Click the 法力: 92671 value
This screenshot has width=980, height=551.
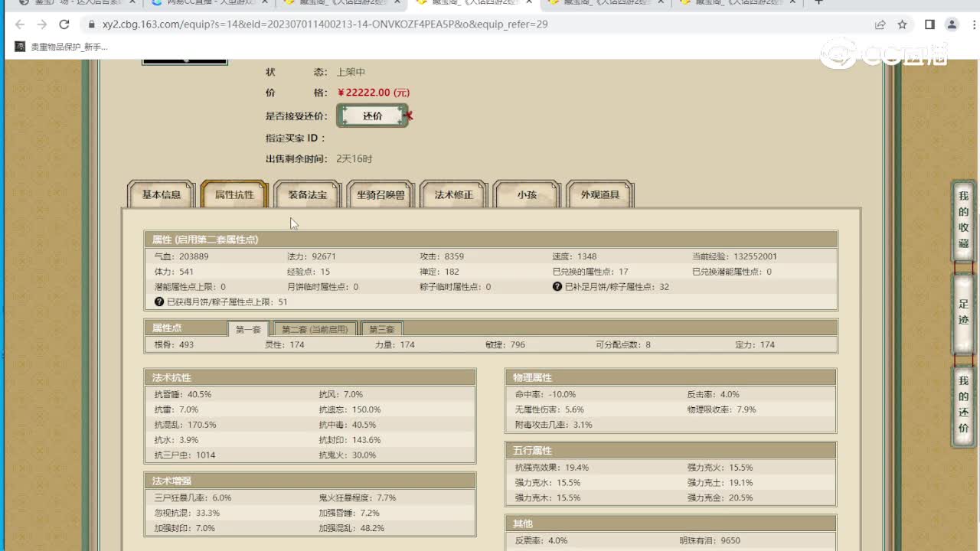click(x=312, y=256)
